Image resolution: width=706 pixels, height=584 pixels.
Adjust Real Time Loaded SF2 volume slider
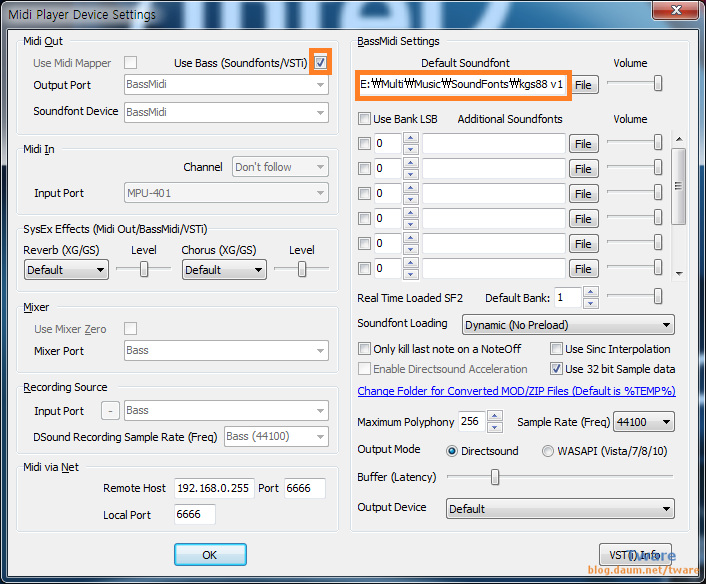(x=658, y=296)
